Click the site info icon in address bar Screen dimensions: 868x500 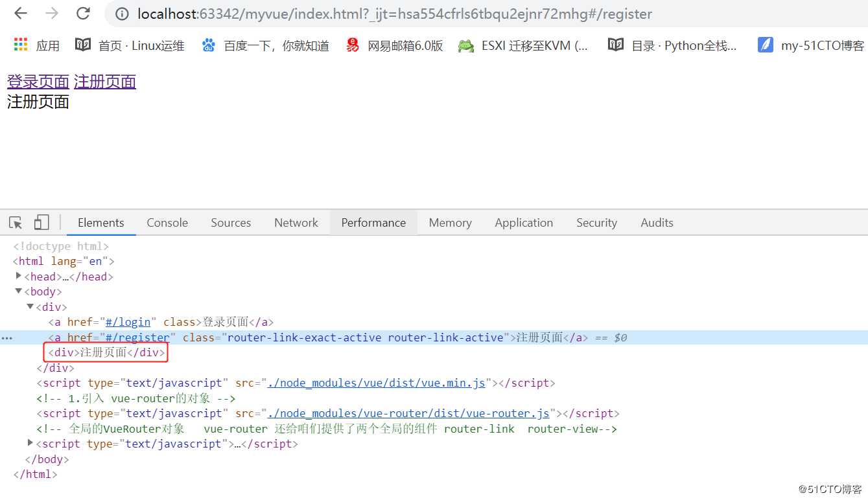tap(123, 14)
